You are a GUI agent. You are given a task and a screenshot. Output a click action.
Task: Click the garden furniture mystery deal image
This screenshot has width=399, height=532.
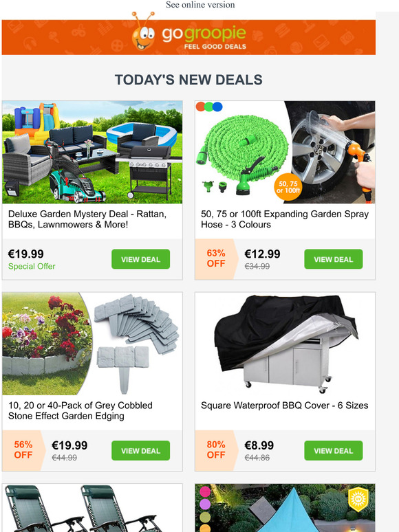(x=92, y=152)
